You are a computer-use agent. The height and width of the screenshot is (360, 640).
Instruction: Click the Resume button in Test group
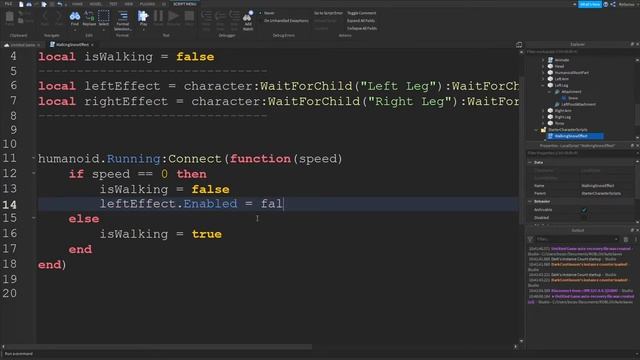click(173, 19)
